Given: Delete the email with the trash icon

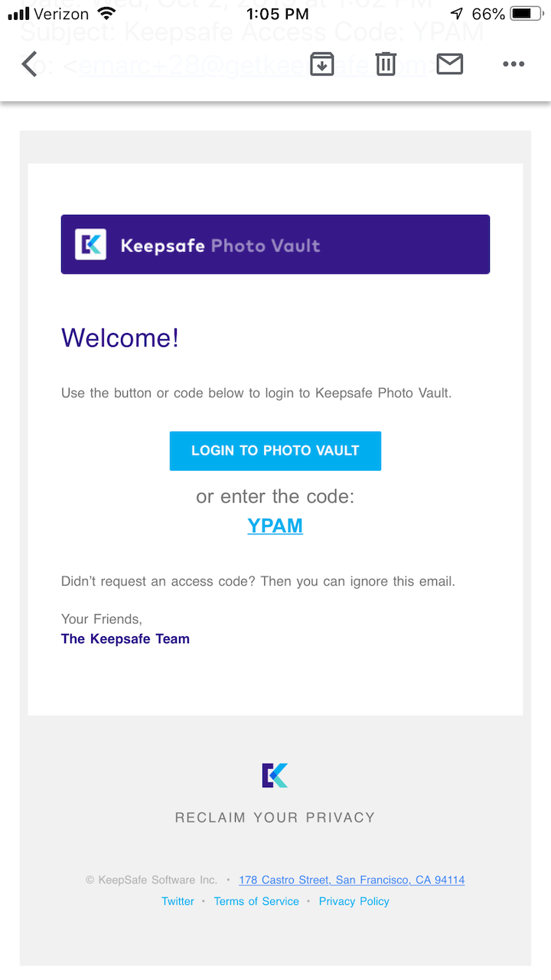Looking at the screenshot, I should click(386, 64).
